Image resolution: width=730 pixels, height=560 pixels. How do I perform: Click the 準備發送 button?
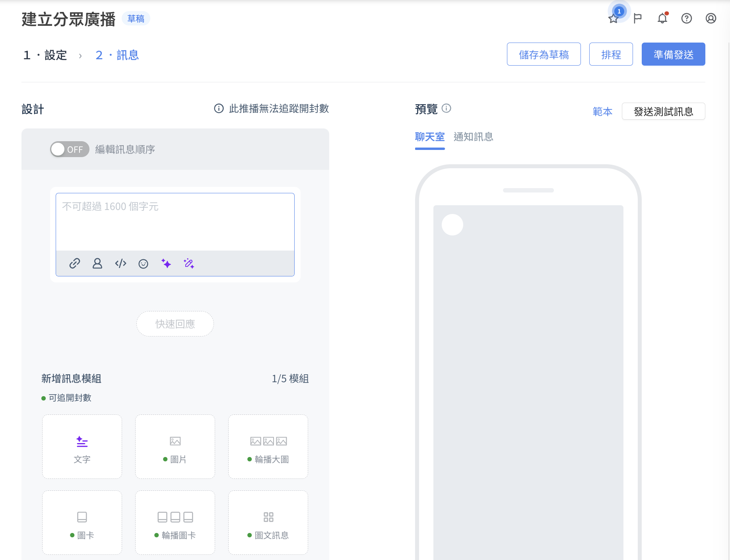(x=674, y=54)
